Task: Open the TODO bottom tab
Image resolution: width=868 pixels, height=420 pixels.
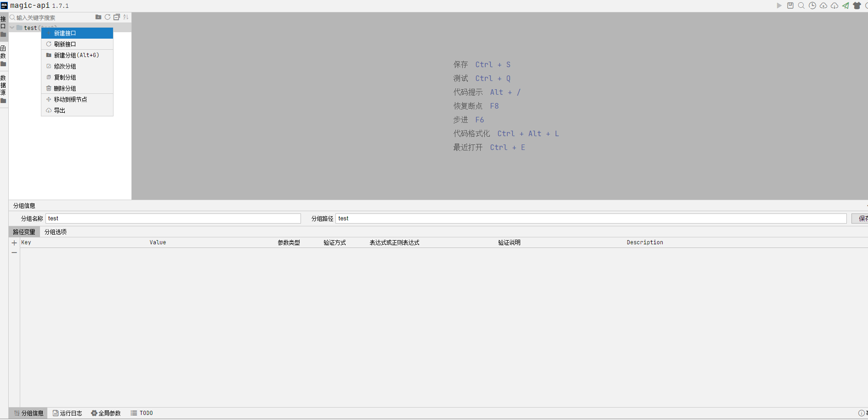Action: [x=142, y=413]
